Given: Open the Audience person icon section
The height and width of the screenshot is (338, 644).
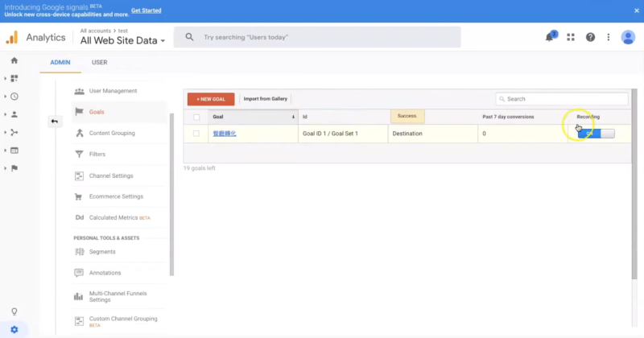Looking at the screenshot, I should click(x=14, y=114).
